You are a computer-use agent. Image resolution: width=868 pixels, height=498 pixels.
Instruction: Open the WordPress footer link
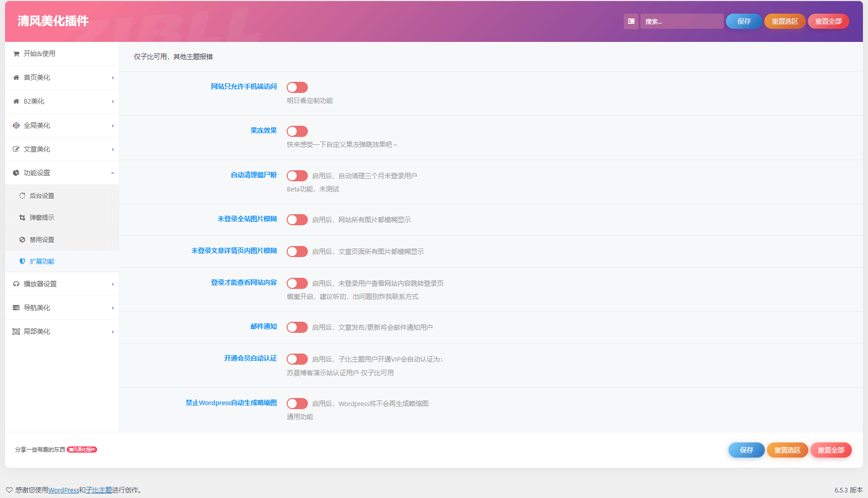pos(64,490)
